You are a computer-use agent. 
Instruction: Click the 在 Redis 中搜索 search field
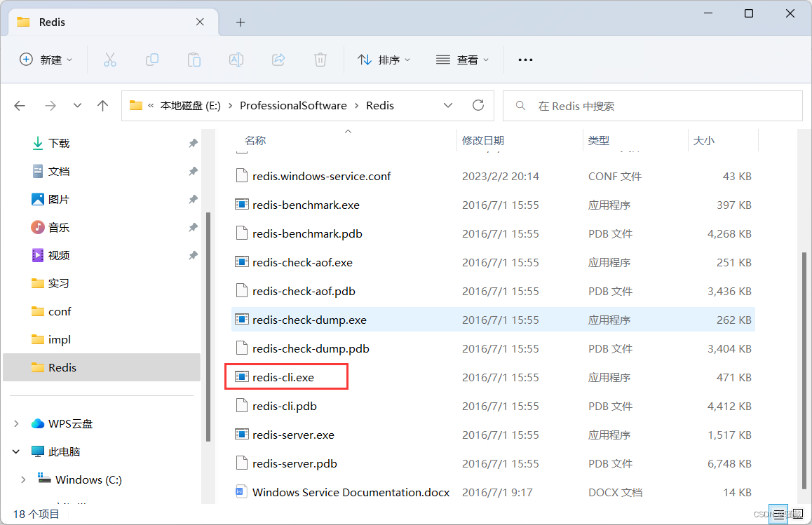pyautogui.click(x=653, y=106)
